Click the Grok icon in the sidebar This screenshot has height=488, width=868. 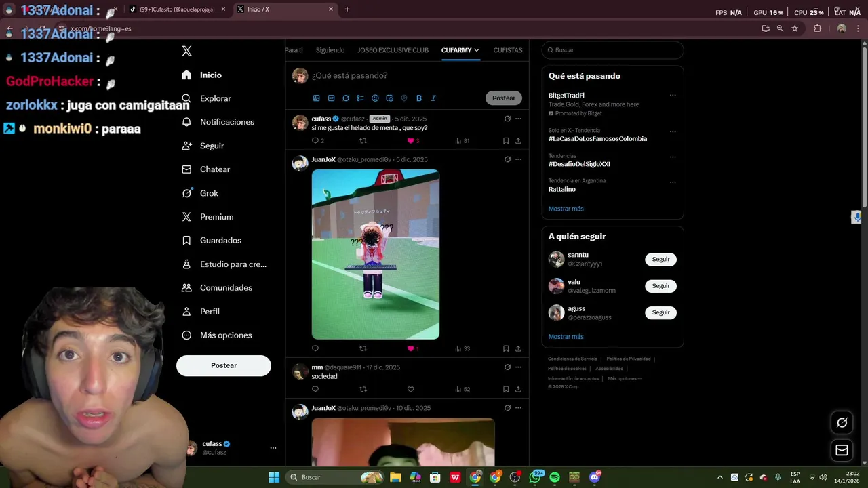tap(186, 193)
